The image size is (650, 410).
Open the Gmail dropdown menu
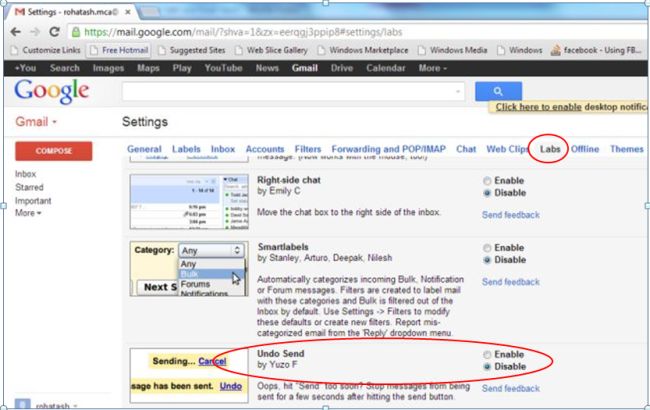36,122
